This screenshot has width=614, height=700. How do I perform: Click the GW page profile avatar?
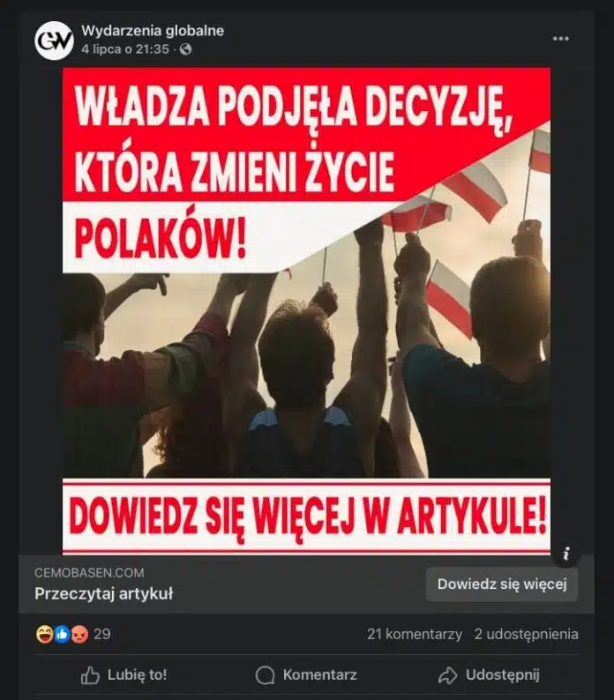[54, 41]
